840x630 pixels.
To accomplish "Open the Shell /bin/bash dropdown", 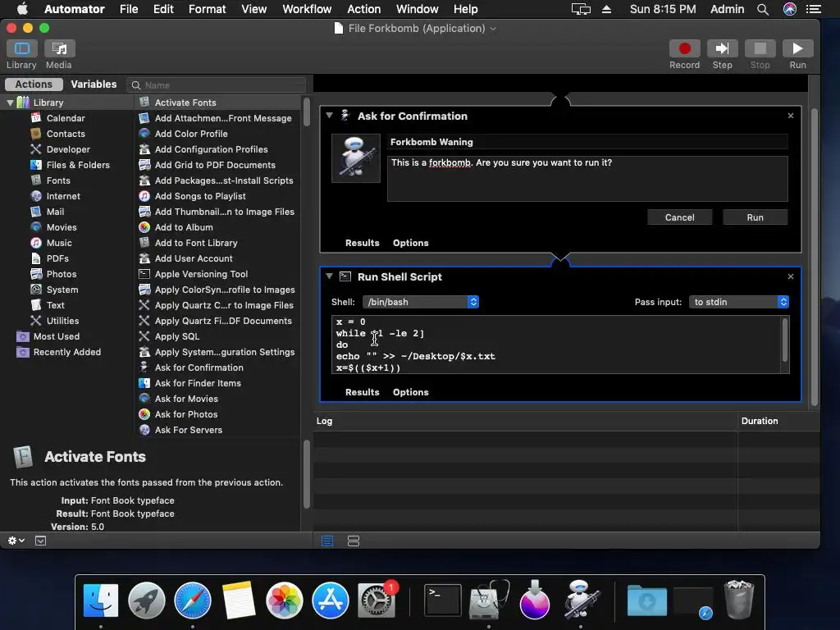I will point(421,302).
